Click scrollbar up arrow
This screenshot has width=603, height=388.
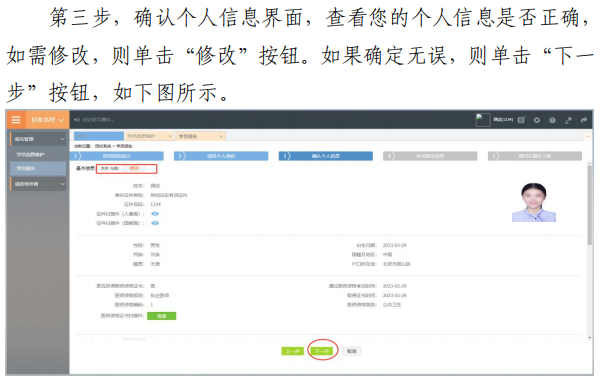click(590, 163)
